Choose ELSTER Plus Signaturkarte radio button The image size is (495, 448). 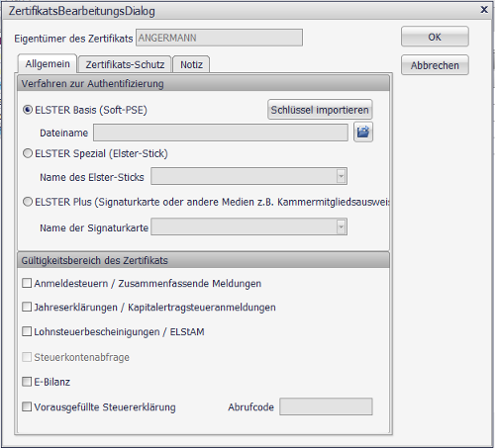pos(28,202)
